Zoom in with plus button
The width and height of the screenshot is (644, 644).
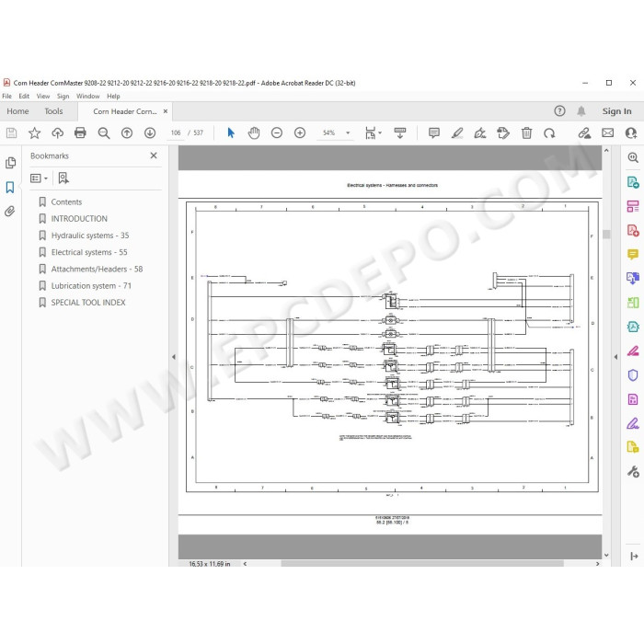[300, 132]
